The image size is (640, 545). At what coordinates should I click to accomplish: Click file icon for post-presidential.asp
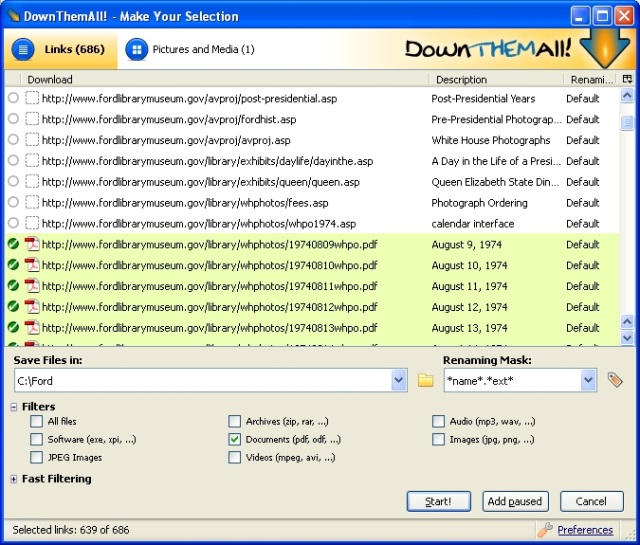[x=32, y=98]
